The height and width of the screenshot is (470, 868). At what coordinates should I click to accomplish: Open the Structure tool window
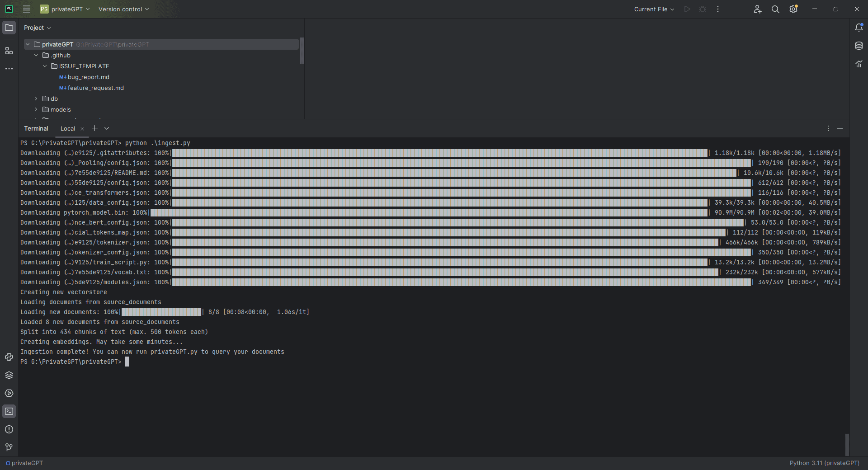pyautogui.click(x=9, y=51)
